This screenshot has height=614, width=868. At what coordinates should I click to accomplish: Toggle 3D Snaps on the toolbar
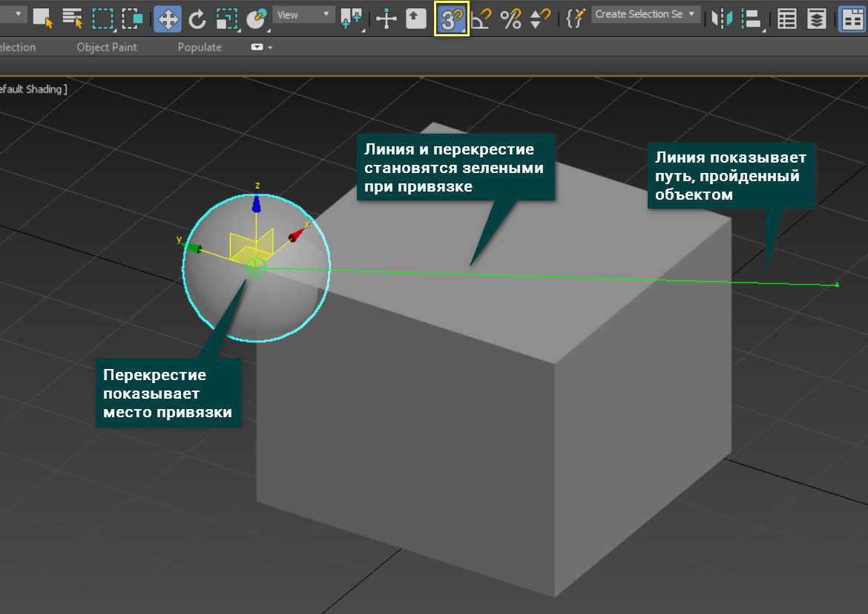451,19
